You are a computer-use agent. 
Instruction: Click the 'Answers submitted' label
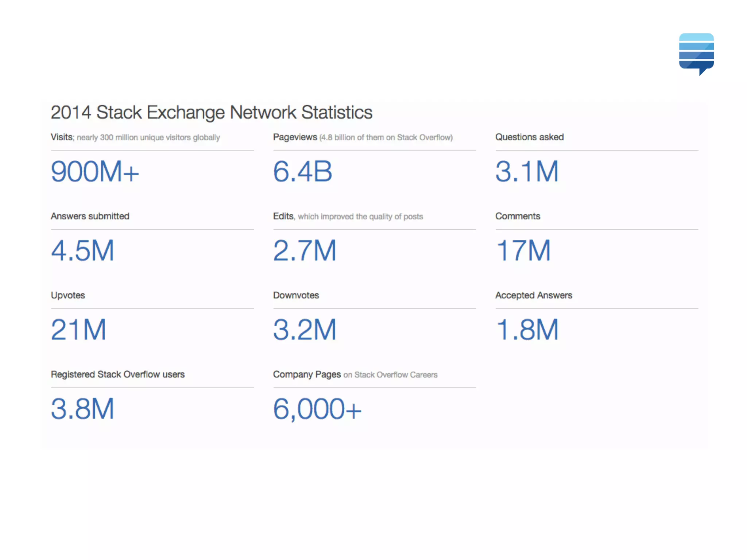click(x=90, y=216)
